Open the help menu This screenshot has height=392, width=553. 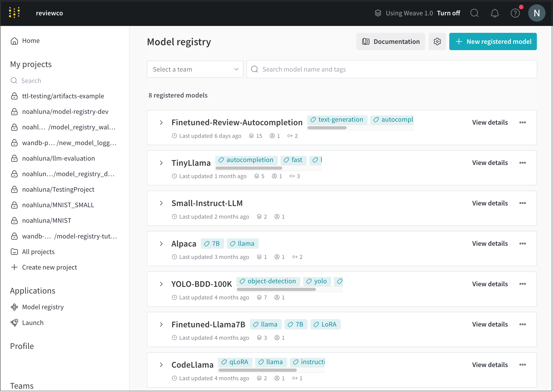(x=515, y=13)
